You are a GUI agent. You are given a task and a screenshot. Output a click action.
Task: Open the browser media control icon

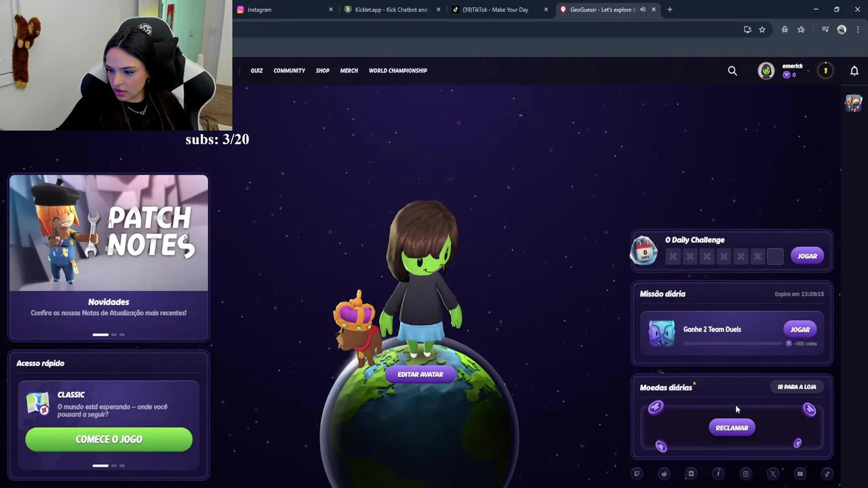click(825, 29)
